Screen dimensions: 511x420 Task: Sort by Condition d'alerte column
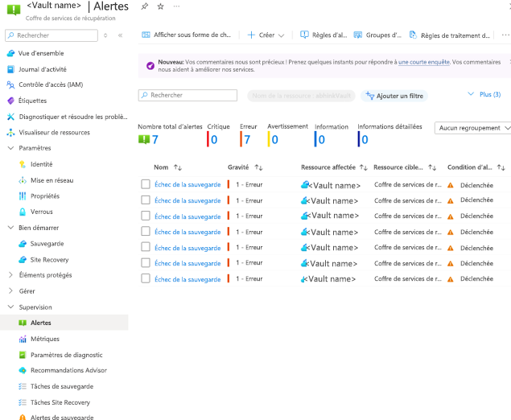pos(476,167)
